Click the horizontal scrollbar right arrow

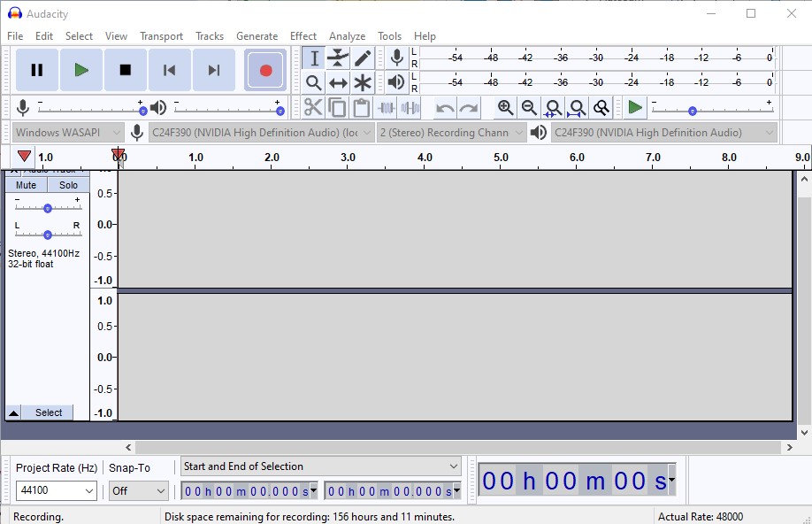click(789, 447)
